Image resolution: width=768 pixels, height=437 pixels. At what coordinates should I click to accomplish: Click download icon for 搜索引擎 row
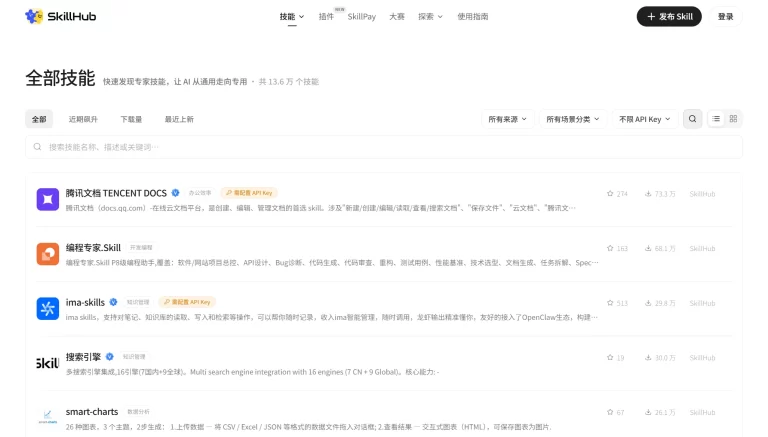coord(648,358)
